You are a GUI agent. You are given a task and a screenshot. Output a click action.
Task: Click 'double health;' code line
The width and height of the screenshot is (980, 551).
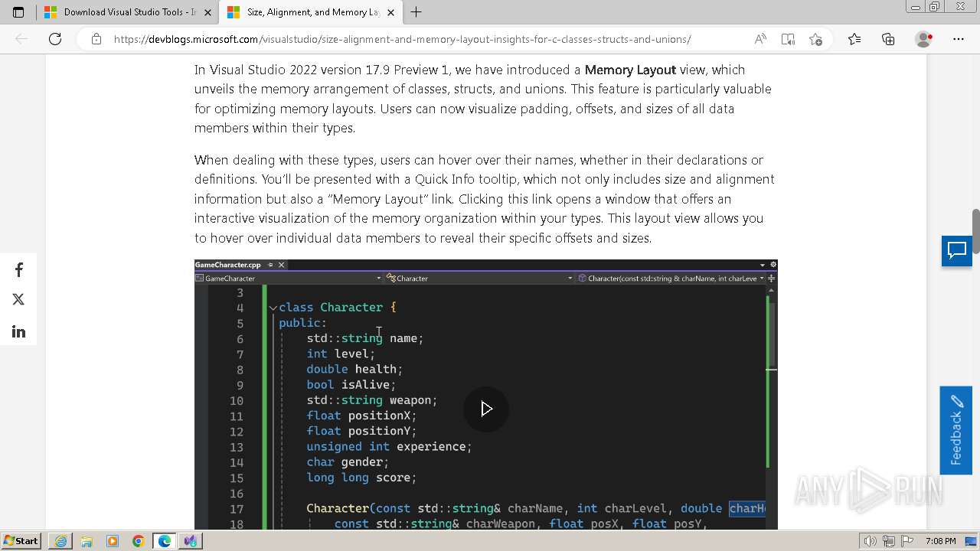click(x=354, y=369)
